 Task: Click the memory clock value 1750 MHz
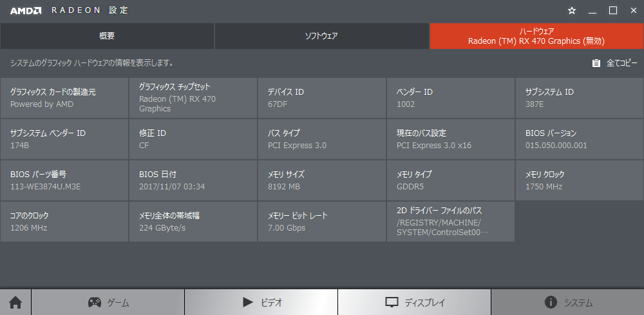pos(544,186)
